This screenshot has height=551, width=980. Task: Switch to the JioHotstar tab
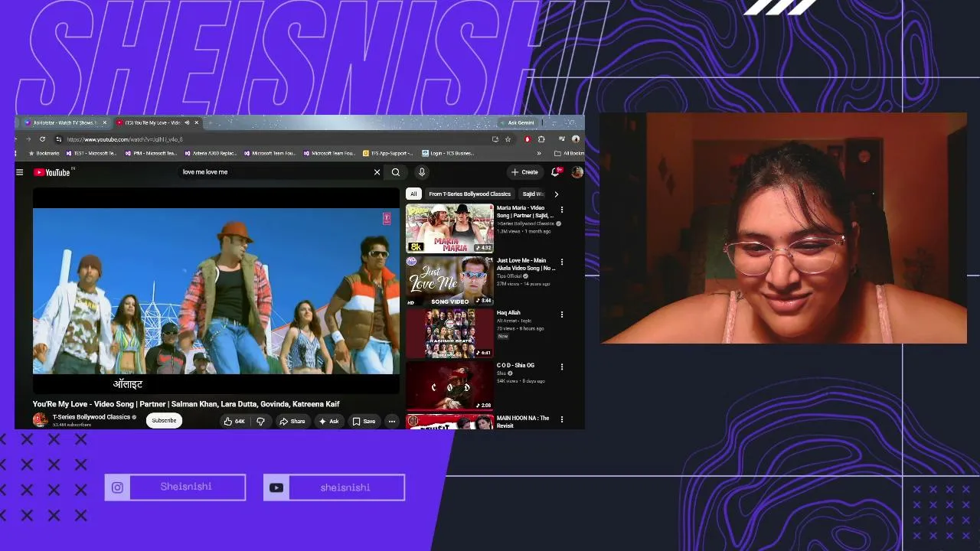[64, 122]
